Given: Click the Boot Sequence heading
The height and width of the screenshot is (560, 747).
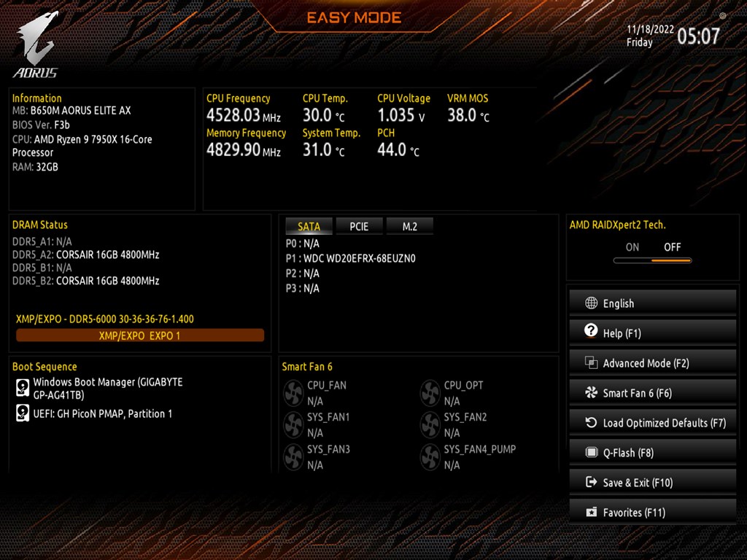Looking at the screenshot, I should click(x=44, y=366).
